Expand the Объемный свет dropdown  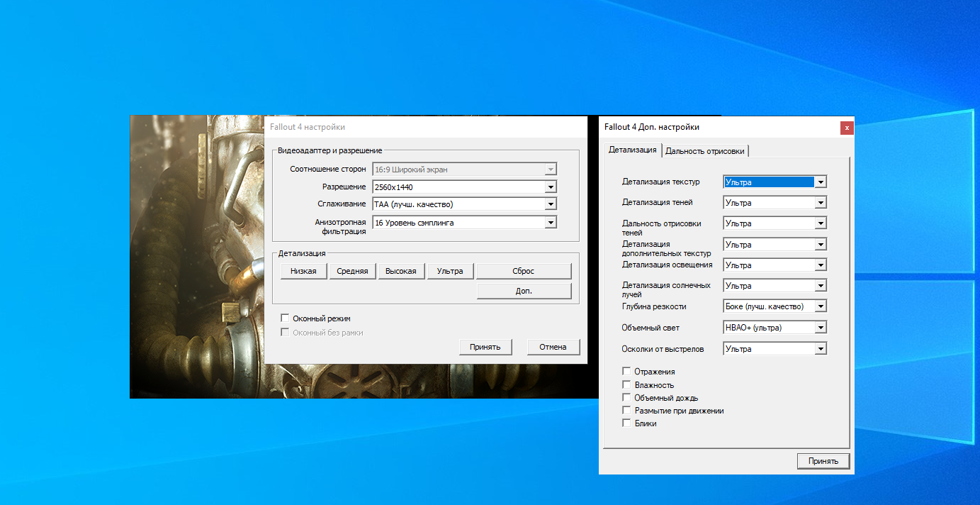pos(820,328)
